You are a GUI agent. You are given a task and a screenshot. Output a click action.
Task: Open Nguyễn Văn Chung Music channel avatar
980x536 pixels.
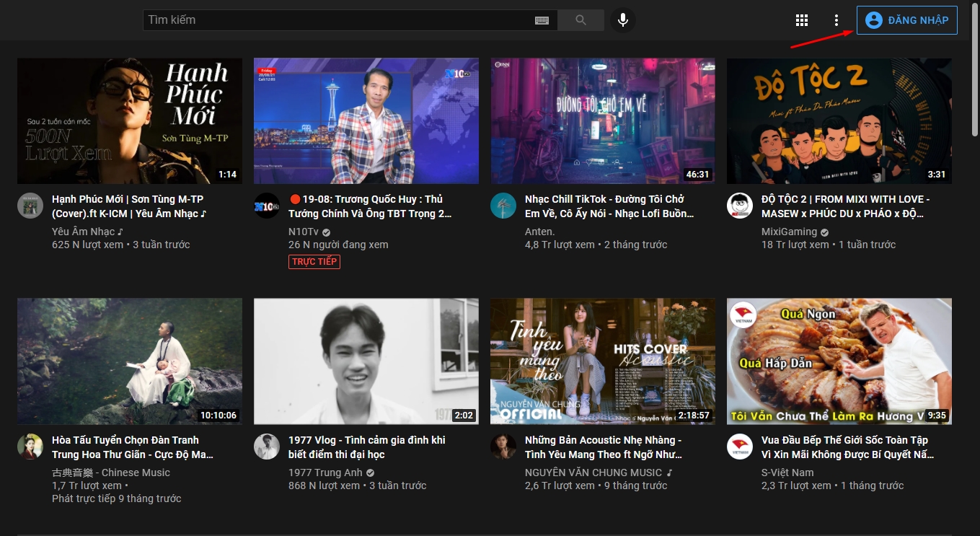coord(503,447)
